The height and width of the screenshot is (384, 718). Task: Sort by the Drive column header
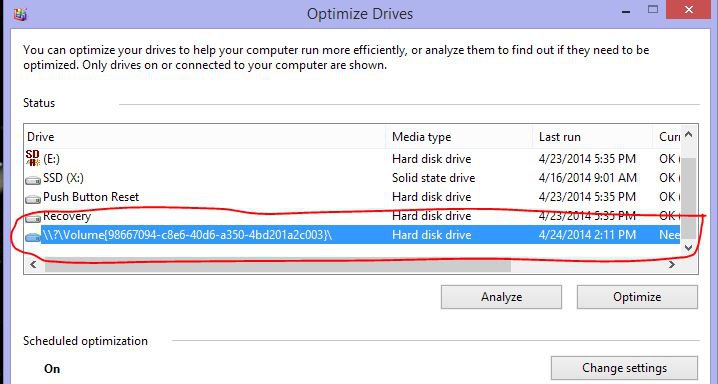point(205,136)
